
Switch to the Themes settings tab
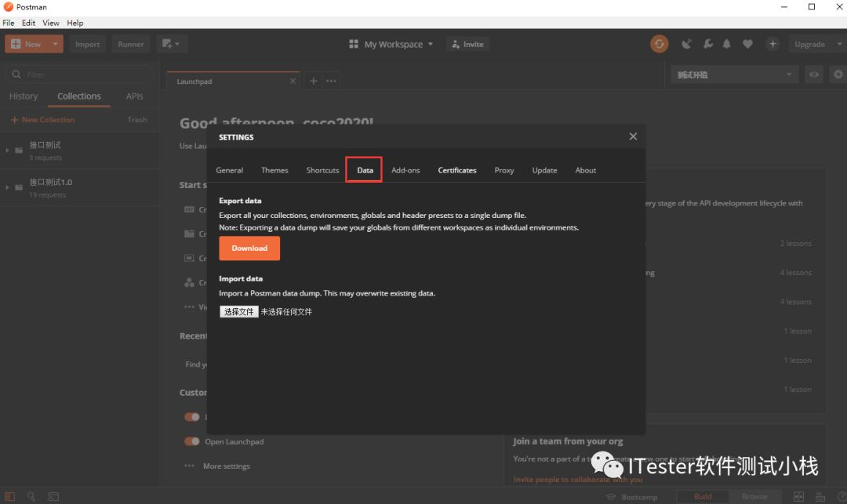(274, 170)
